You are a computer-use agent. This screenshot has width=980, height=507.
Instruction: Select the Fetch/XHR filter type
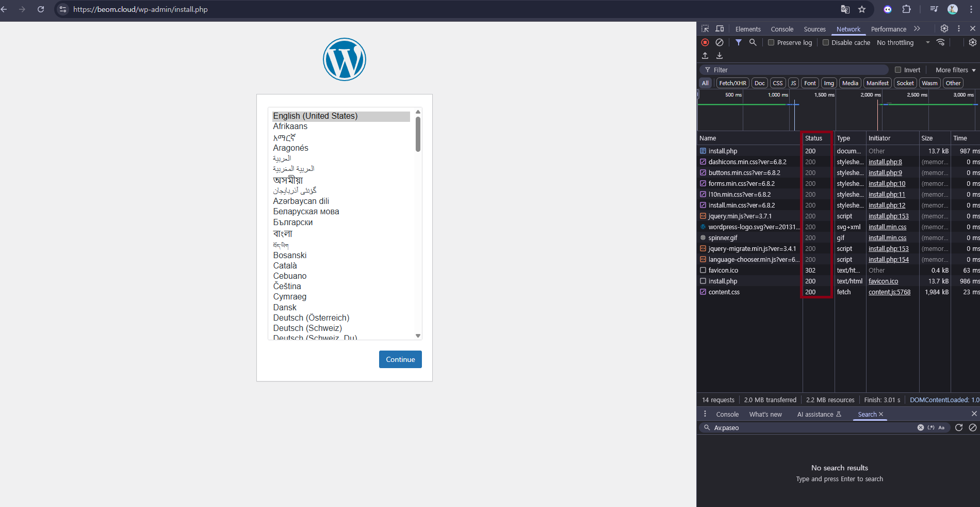[x=732, y=83]
